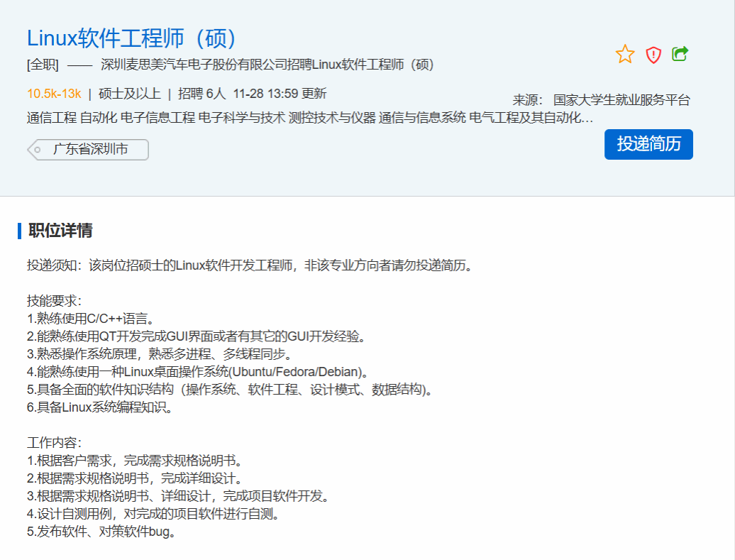This screenshot has width=735, height=560.
Task: Report the posting via red shield icon
Action: pyautogui.click(x=653, y=55)
